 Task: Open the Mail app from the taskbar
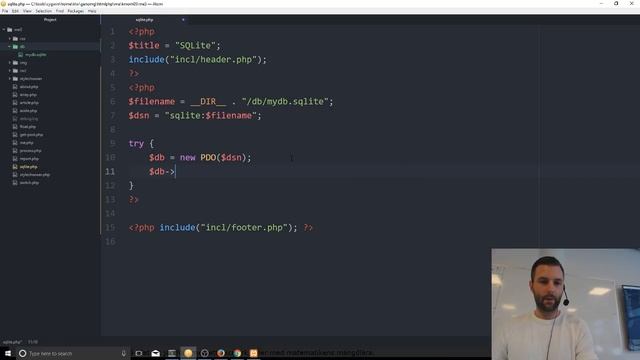pos(156,353)
